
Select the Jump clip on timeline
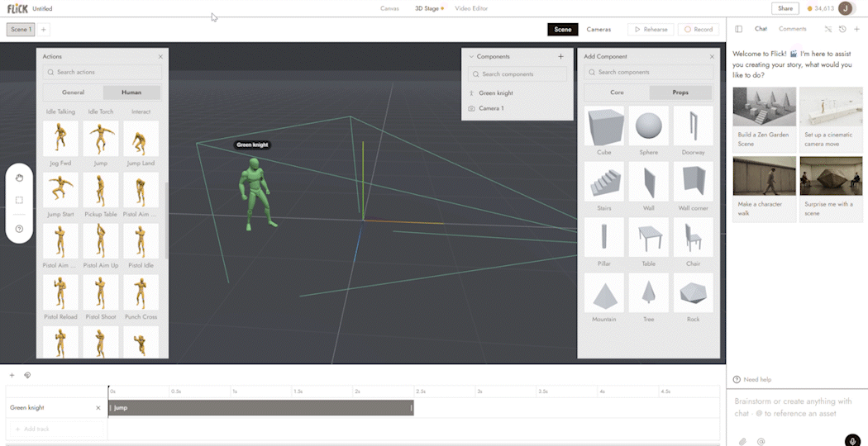coord(260,408)
